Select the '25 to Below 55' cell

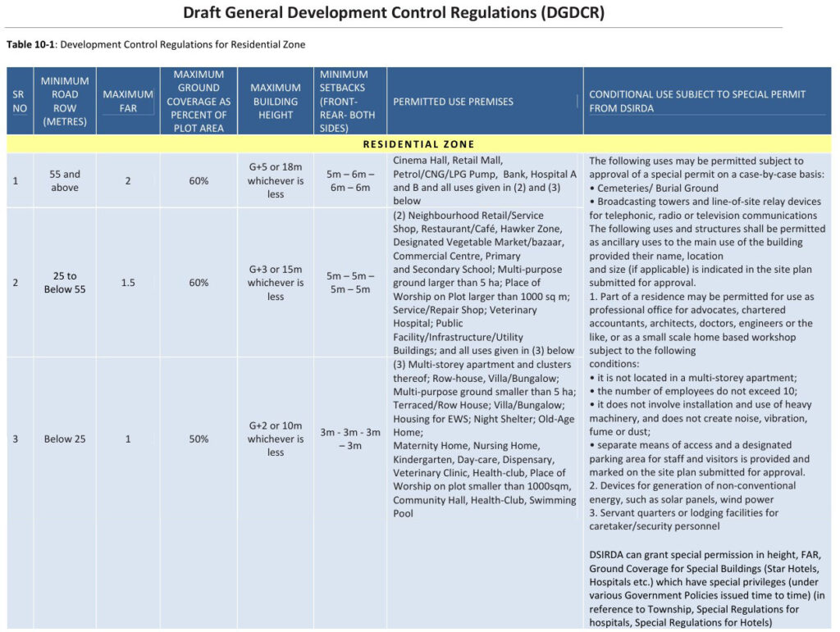click(x=65, y=283)
